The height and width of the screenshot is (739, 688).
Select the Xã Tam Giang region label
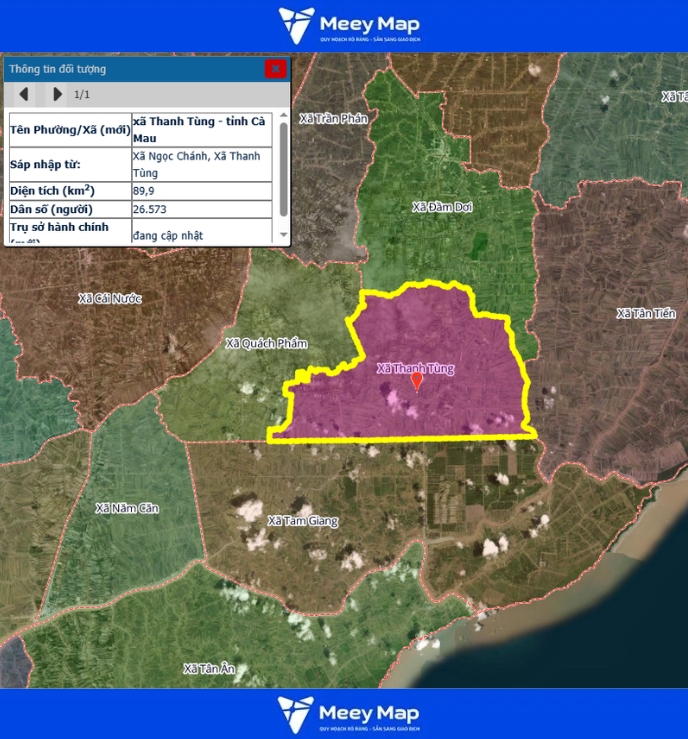coord(303,521)
